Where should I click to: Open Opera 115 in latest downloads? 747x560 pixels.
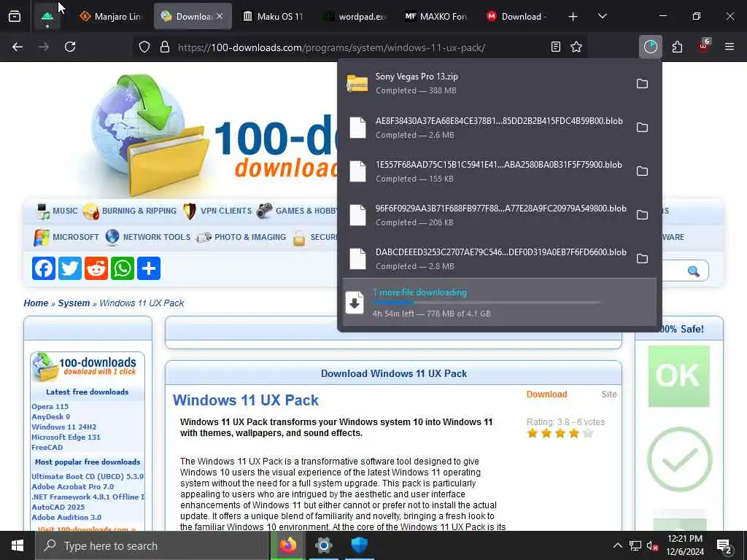tap(50, 407)
